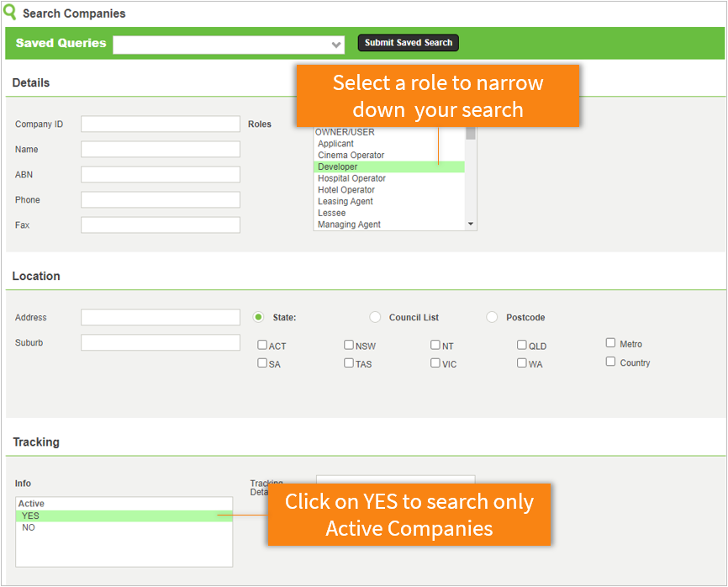Click the Submit Saved Search button
The height and width of the screenshot is (587, 728).
tap(408, 43)
